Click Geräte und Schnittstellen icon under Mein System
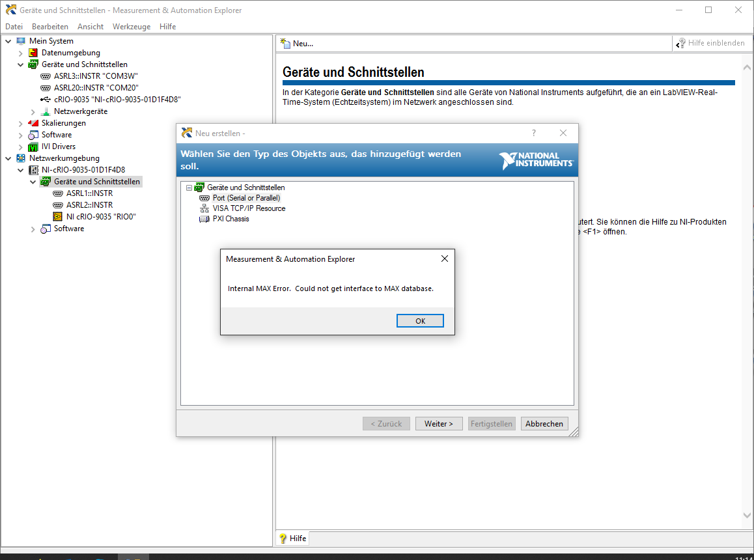The width and height of the screenshot is (754, 560). tap(33, 64)
